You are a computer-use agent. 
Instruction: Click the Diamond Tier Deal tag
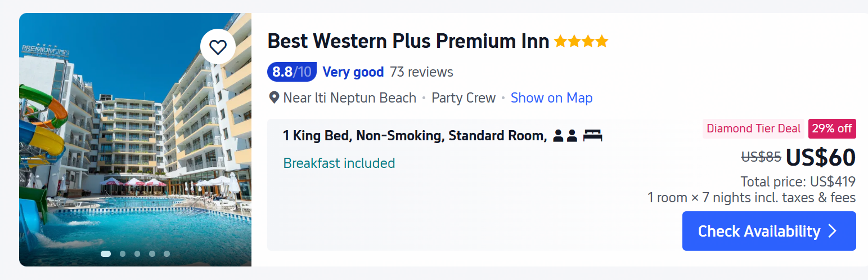(x=753, y=128)
